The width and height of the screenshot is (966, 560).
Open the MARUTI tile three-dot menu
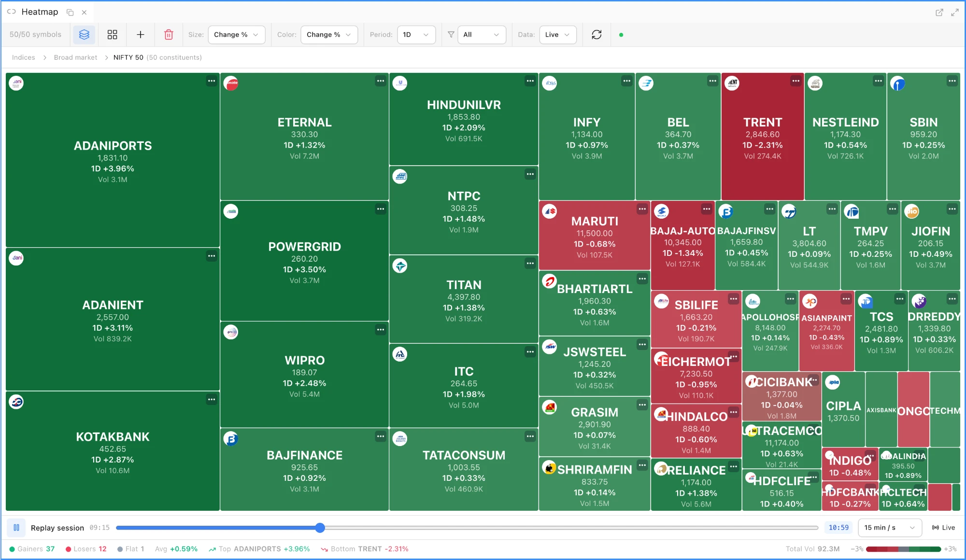coord(642,209)
